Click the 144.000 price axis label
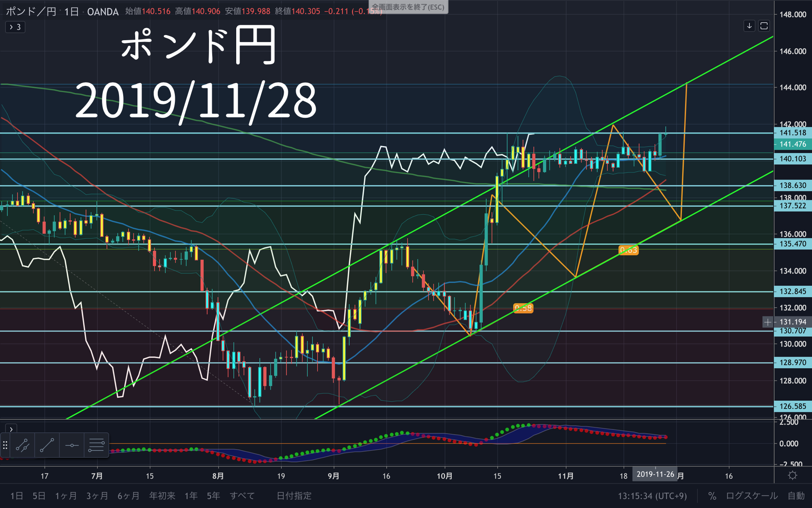812x508 pixels. pos(793,87)
